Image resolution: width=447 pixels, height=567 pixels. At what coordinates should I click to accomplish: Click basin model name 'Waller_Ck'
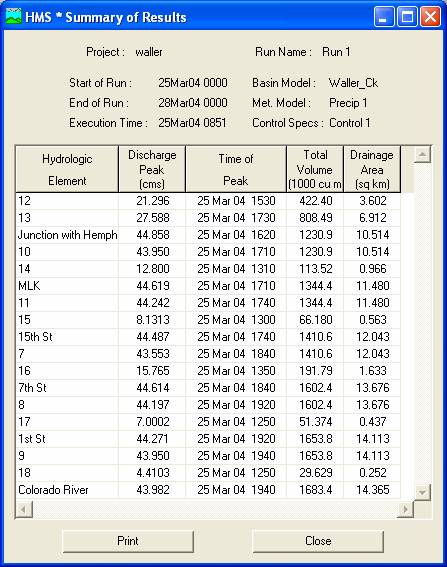(x=353, y=83)
